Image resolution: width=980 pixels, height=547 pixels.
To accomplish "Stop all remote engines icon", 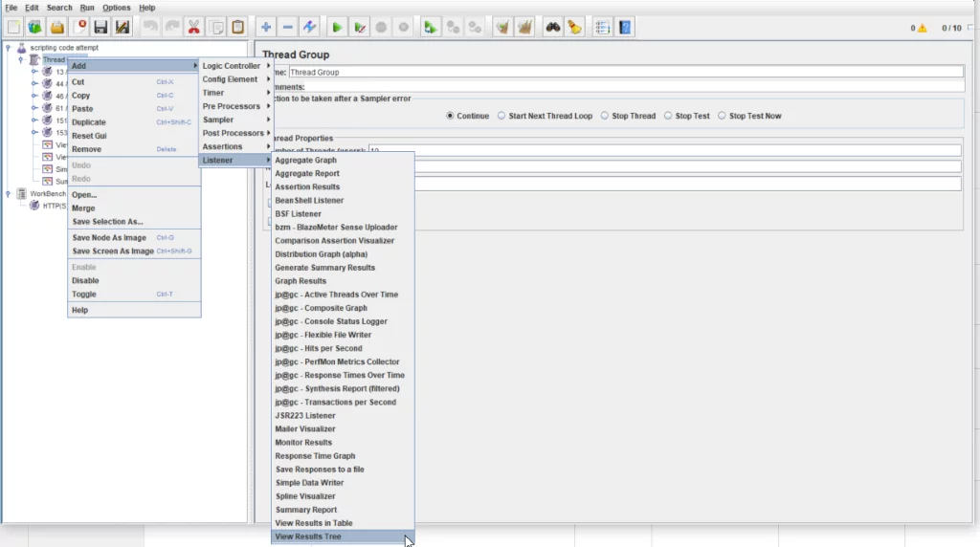I will 453,28.
